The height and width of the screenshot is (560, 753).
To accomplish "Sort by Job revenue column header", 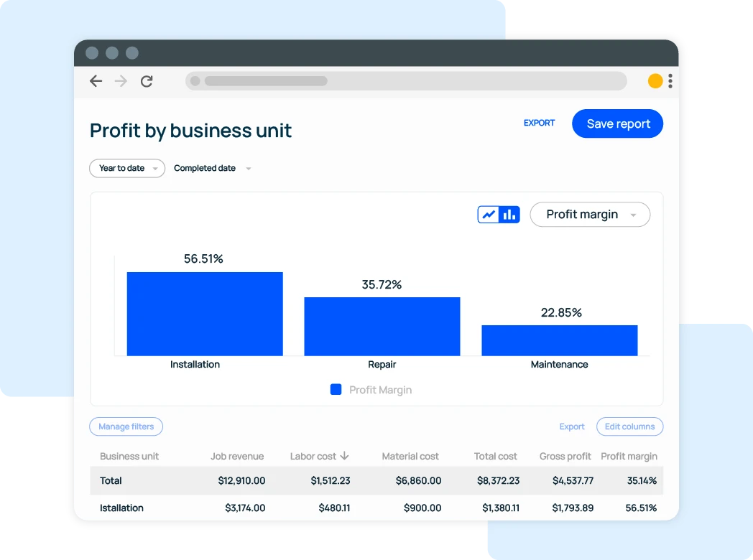I will 237,457.
